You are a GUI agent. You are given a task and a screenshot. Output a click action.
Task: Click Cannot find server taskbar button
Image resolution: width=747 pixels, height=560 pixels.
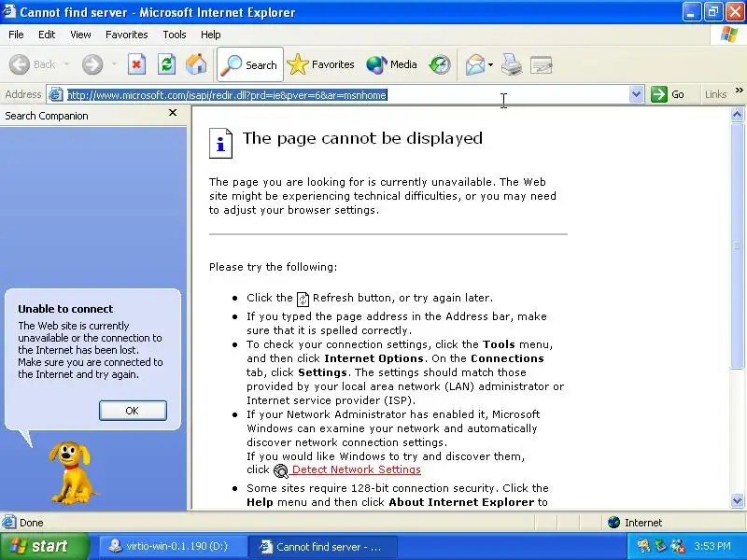pyautogui.click(x=323, y=546)
